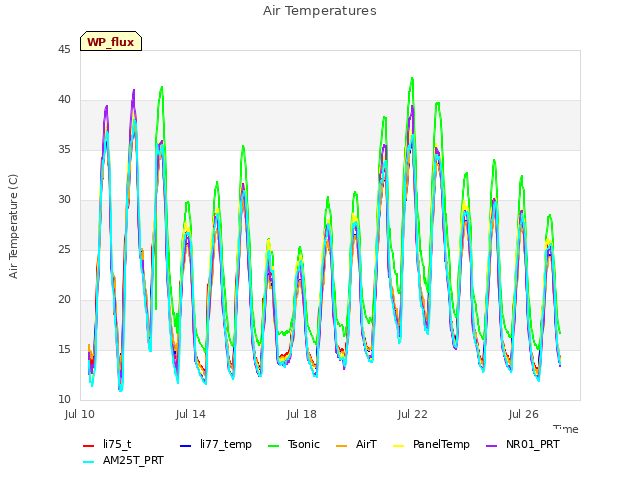Click the Jul 14 x-axis tick label
640x480 pixels.
coord(191,414)
